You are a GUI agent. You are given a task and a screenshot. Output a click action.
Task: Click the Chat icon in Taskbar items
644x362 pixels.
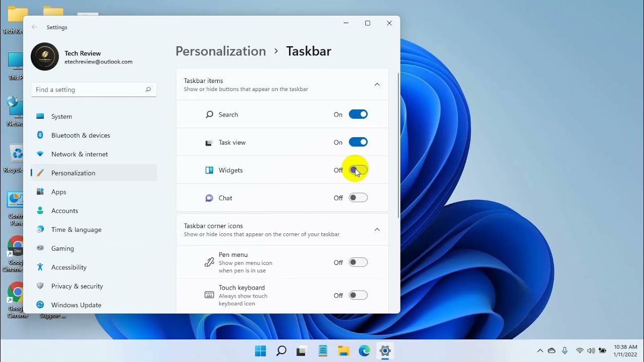(x=209, y=198)
